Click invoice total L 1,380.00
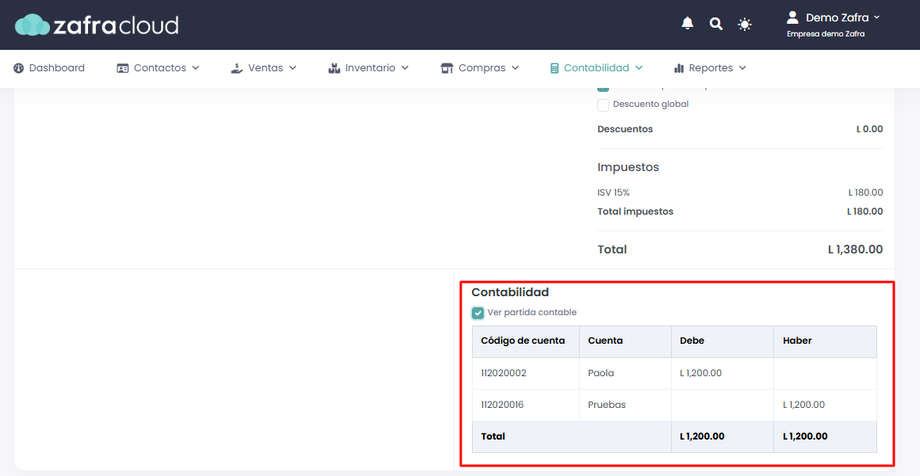Viewport: 920px width, 476px height. [855, 249]
